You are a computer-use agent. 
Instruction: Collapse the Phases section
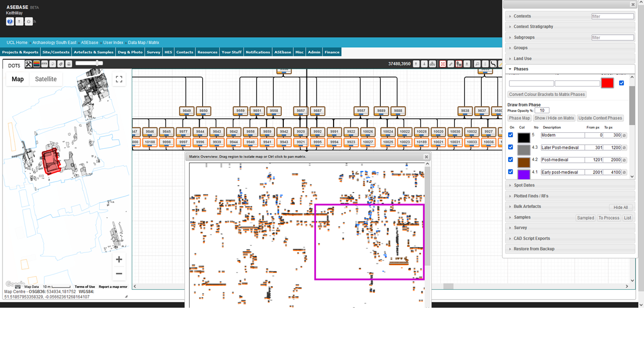[570, 69]
